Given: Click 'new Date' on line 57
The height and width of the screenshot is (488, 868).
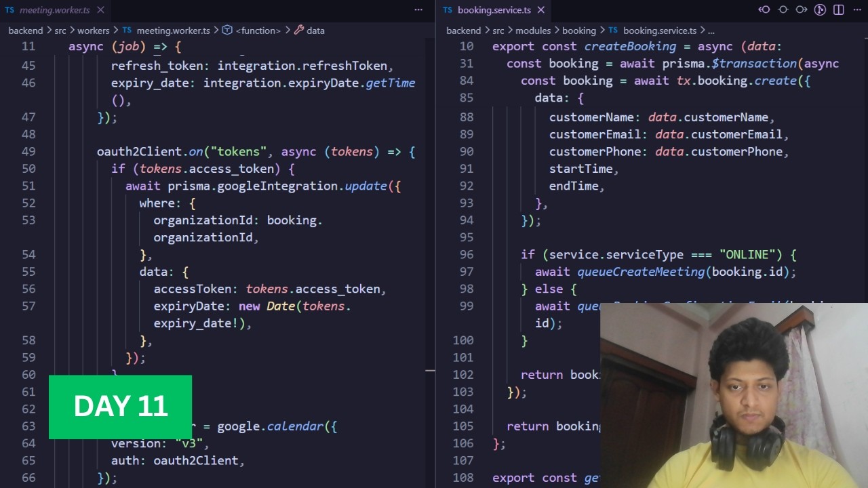Looking at the screenshot, I should point(267,306).
